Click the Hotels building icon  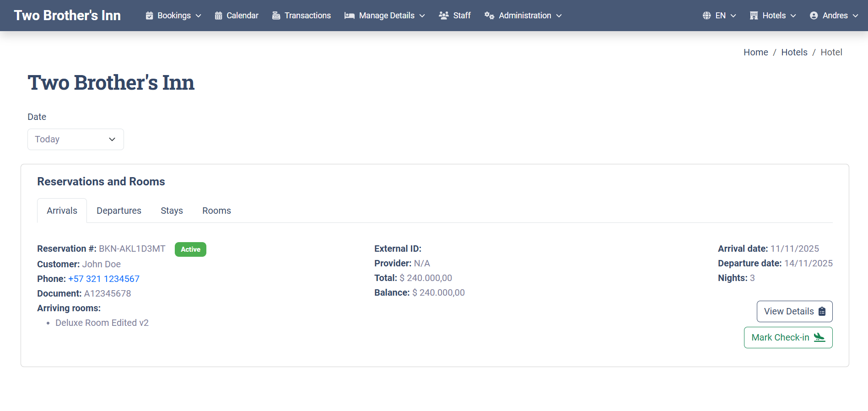754,16
